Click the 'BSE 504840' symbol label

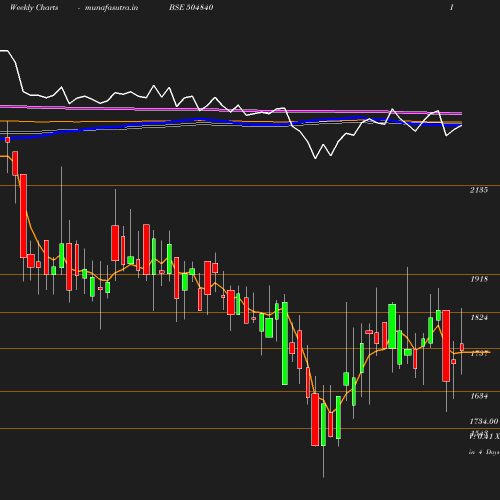(191, 7)
